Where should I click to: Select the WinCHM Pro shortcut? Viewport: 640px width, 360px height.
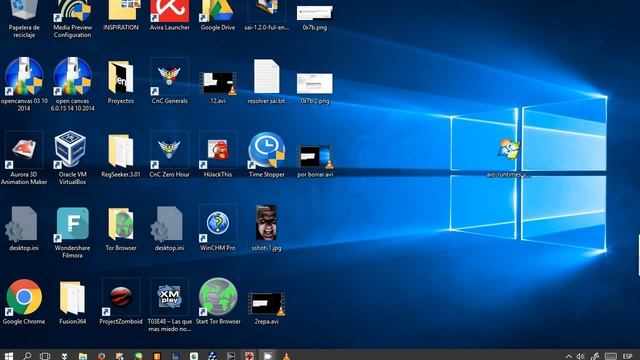218,229
